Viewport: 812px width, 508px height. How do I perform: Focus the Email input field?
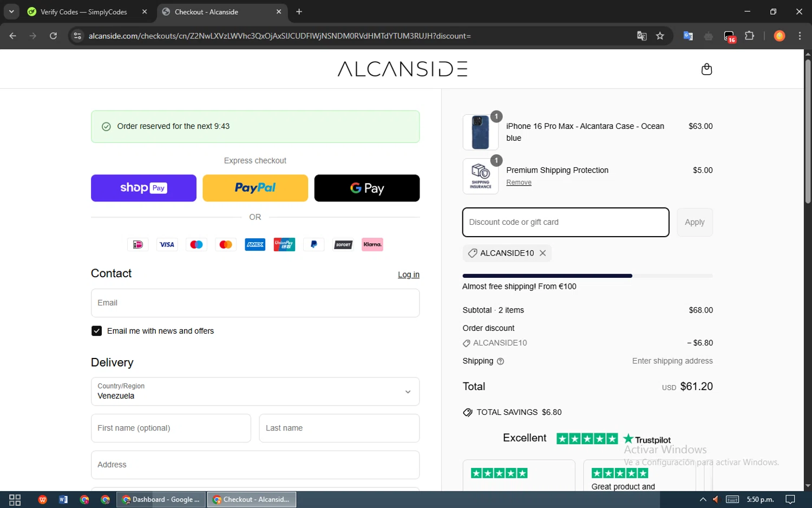[x=255, y=303]
